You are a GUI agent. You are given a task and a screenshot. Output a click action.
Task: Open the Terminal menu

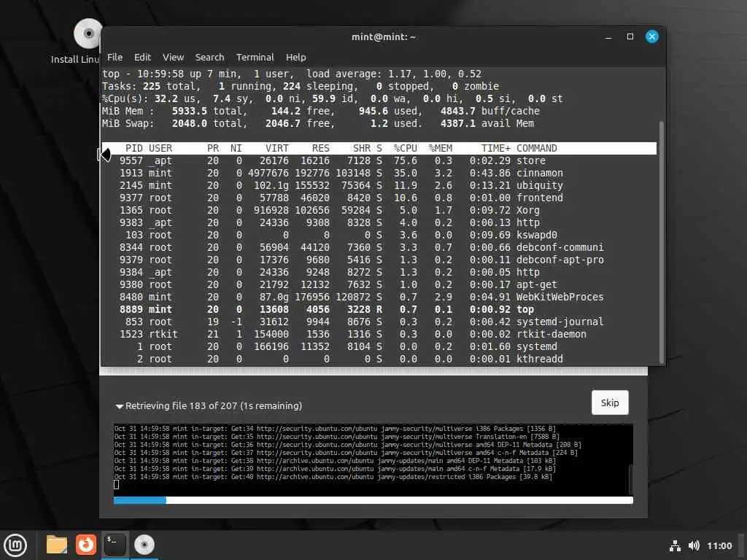[255, 57]
